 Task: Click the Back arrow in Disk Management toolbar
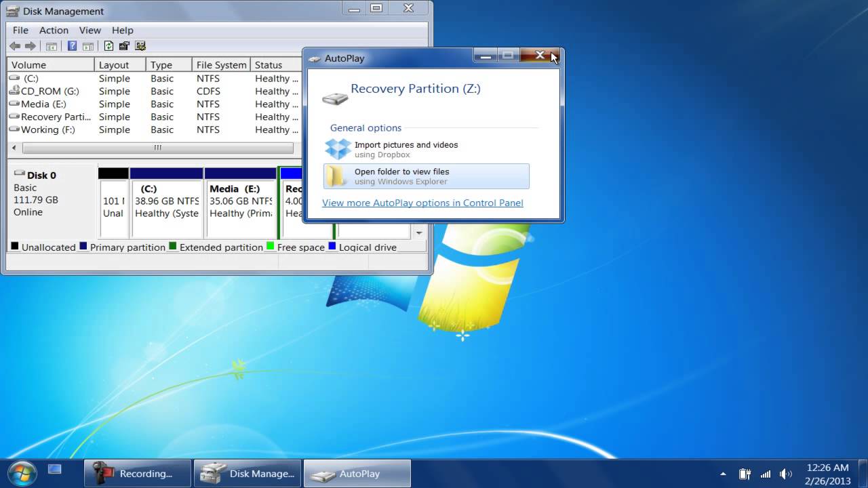[15, 46]
